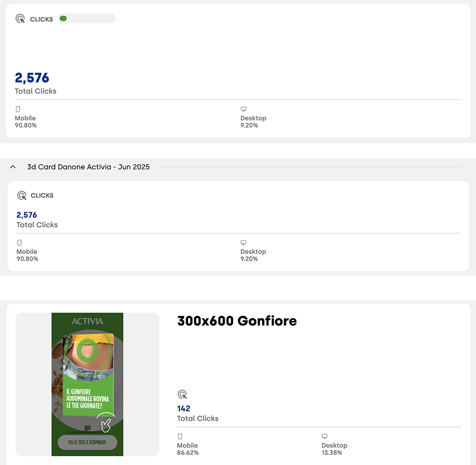Click the clicks cursor icon in 3d Card section
This screenshot has width=476, height=465.
22,195
